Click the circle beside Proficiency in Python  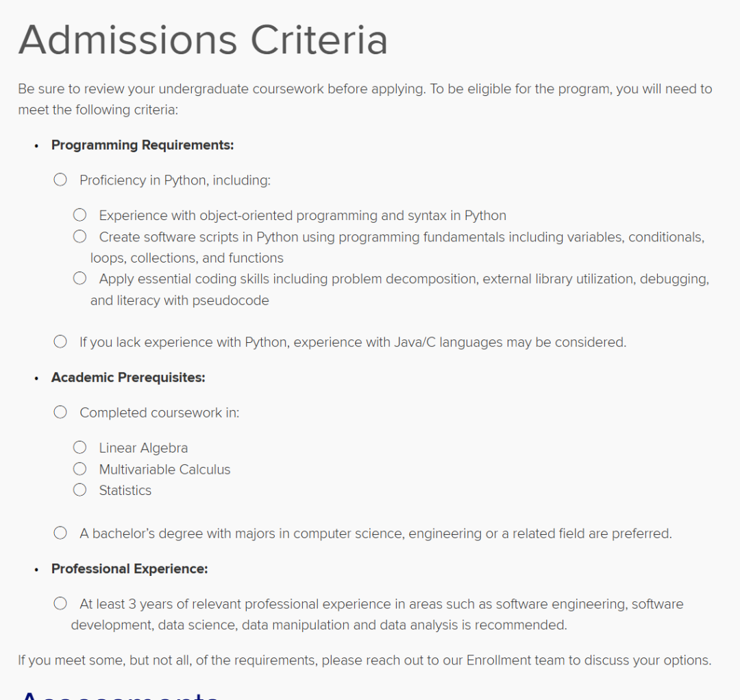pyautogui.click(x=60, y=180)
